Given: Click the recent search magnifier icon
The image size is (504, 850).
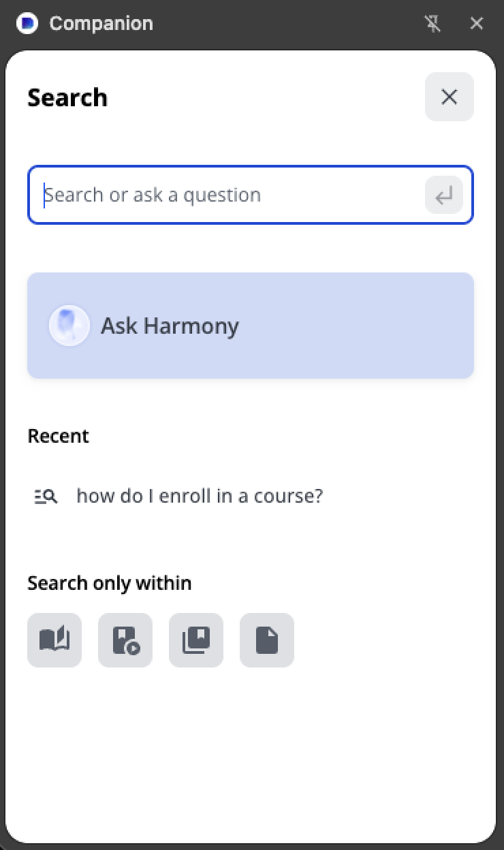Looking at the screenshot, I should (46, 496).
